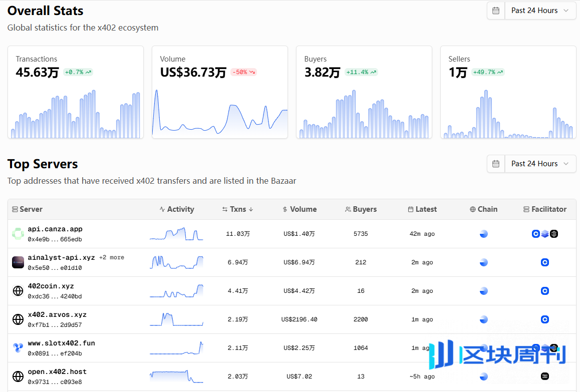This screenshot has height=392, width=580.
Task: Click the calendar icon next to Top Servers
Action: pyautogui.click(x=495, y=164)
